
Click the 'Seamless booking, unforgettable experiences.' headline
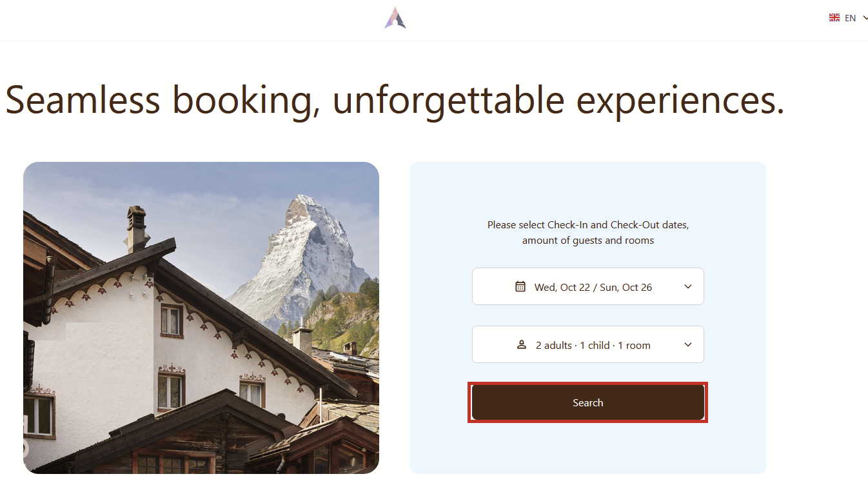[x=395, y=100]
